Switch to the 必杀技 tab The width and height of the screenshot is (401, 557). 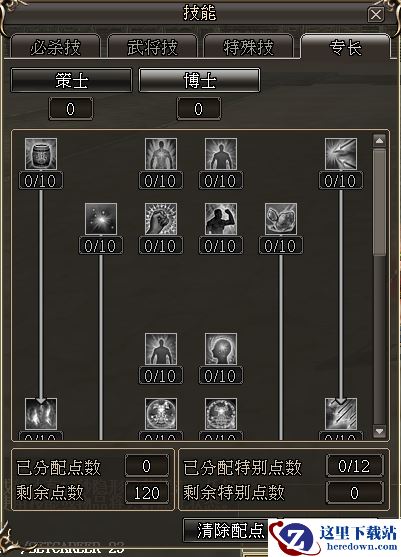click(x=55, y=47)
